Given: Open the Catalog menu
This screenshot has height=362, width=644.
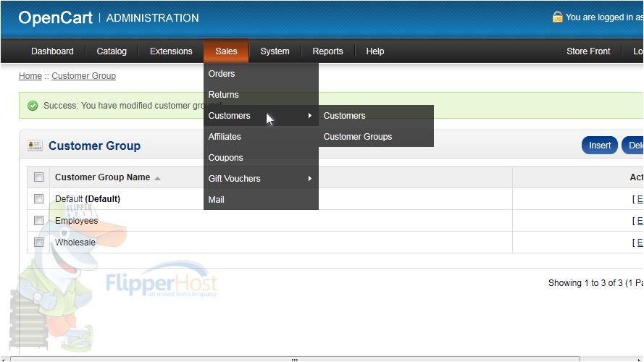Looking at the screenshot, I should click(x=112, y=51).
